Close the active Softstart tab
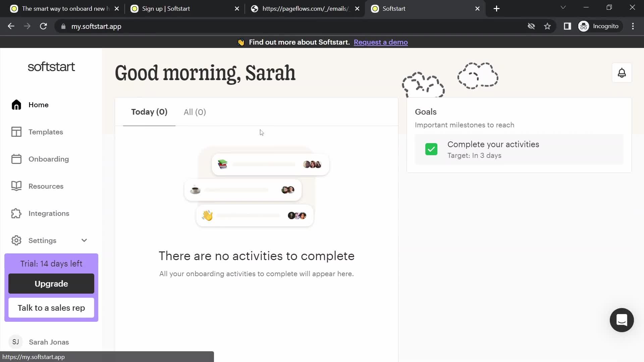The height and width of the screenshot is (362, 644). pos(478,9)
